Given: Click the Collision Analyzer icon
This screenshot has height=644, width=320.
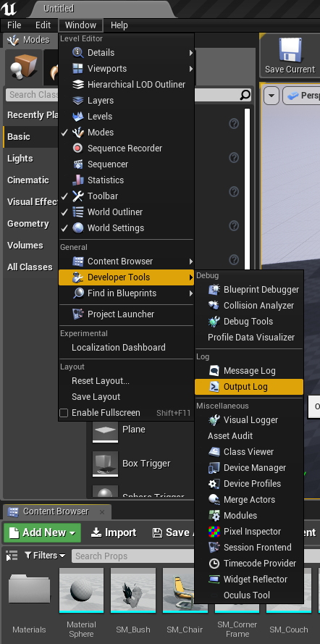Looking at the screenshot, I should tap(214, 306).
